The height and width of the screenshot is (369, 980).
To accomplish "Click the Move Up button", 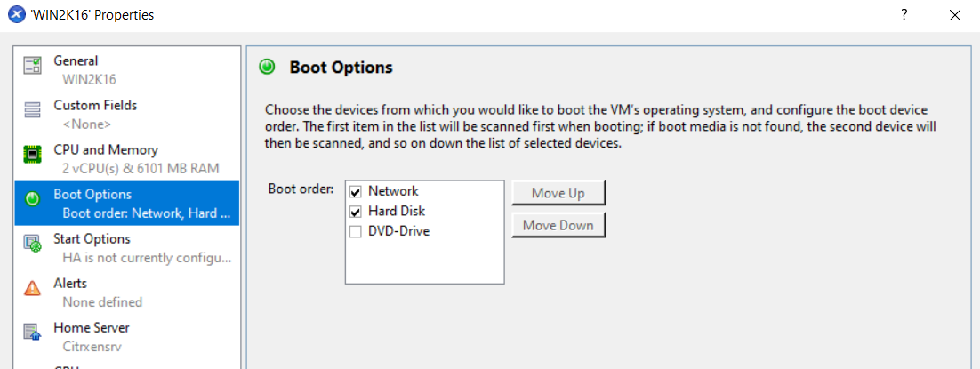I will pos(558,193).
